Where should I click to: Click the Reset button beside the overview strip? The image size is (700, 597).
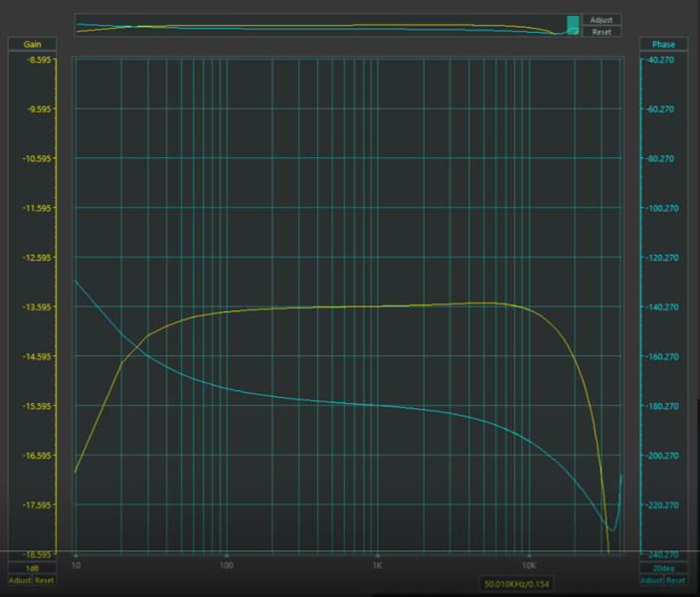[601, 32]
